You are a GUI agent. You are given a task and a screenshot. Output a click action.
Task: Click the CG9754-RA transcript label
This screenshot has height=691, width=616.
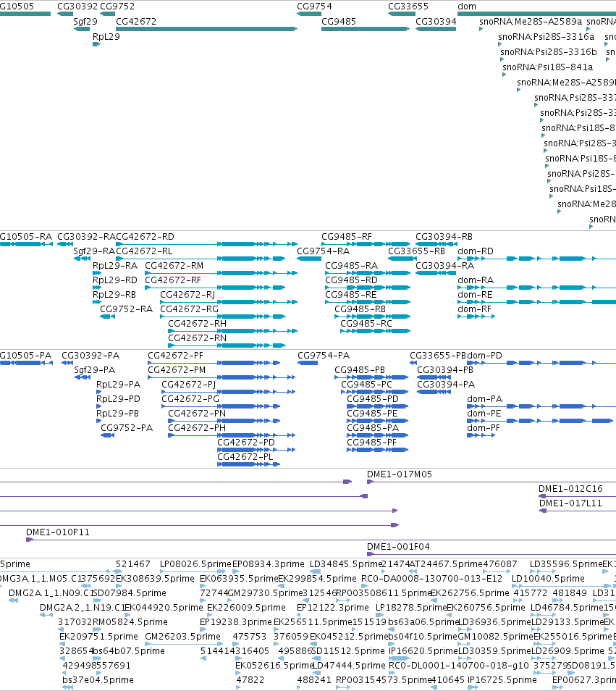[x=323, y=251]
